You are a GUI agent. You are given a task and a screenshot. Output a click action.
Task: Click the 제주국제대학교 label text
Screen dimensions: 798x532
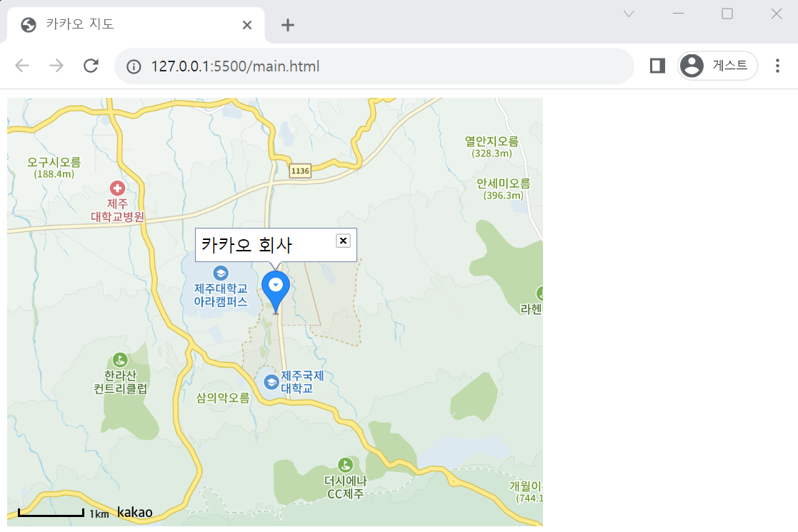[x=302, y=382]
